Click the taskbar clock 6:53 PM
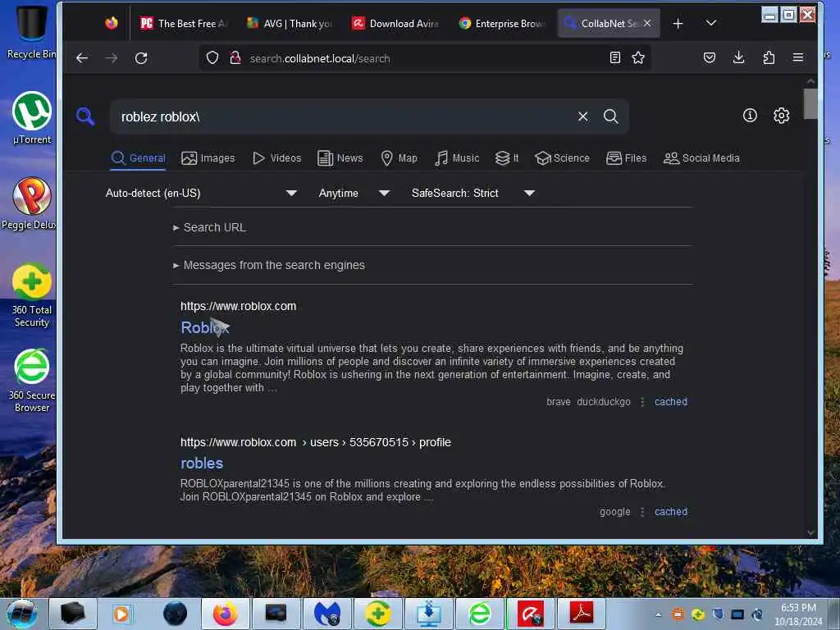The image size is (840, 630). pos(798,614)
